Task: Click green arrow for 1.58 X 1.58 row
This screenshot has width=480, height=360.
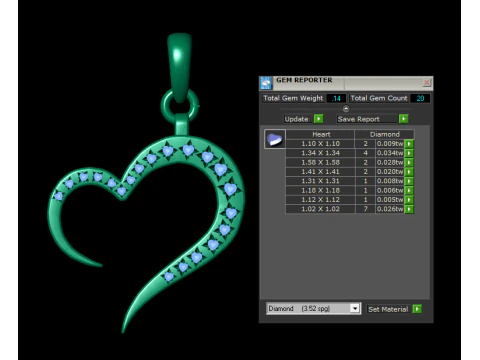Action: [409, 162]
